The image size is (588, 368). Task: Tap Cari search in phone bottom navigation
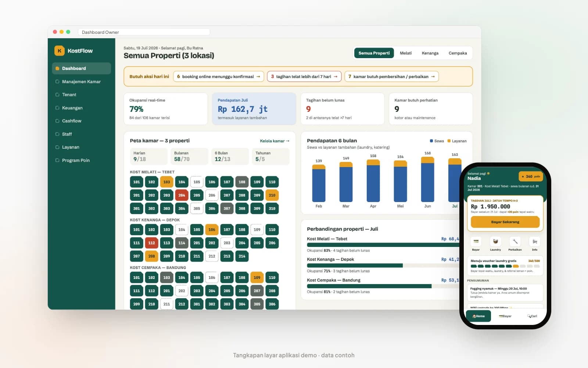pyautogui.click(x=532, y=316)
